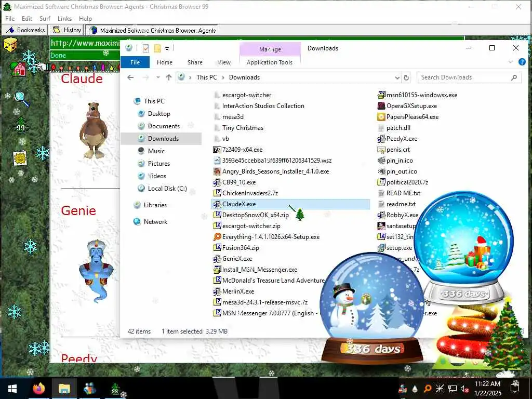532x399 pixels.
Task: Click This PC in the address breadcrumb
Action: pos(206,77)
